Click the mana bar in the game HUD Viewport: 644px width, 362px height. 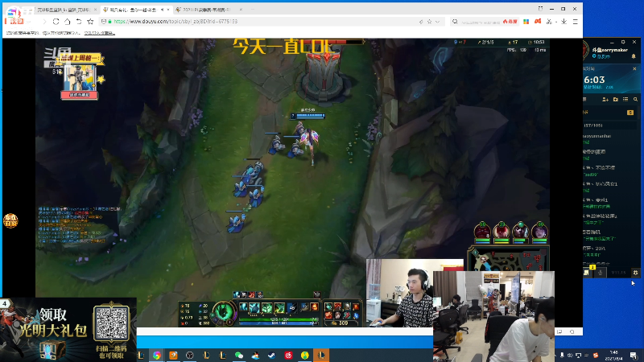[x=279, y=323]
